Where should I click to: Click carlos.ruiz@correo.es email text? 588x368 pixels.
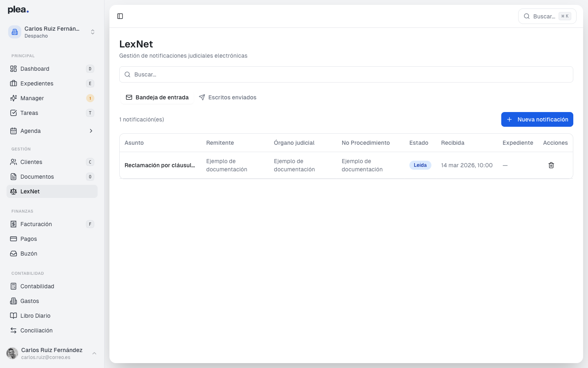pos(46,357)
